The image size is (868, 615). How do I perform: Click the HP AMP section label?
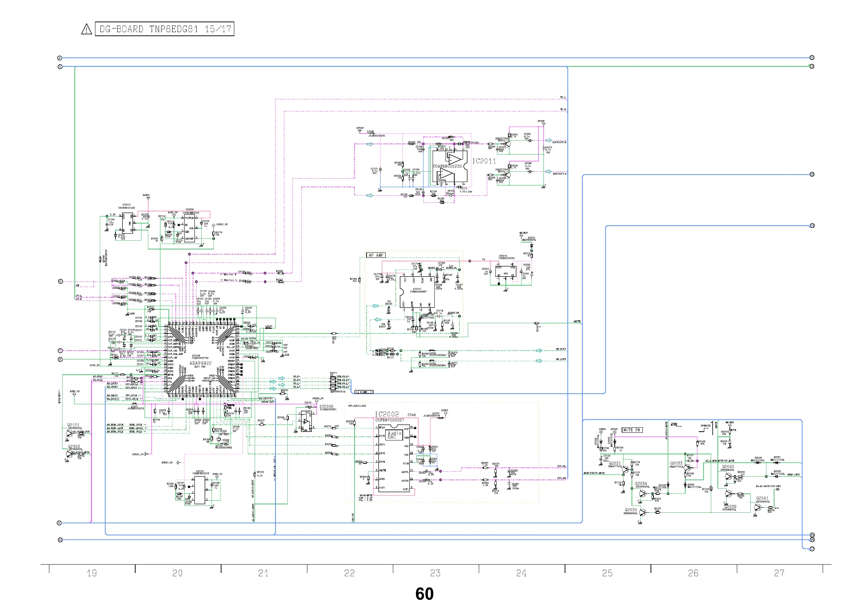click(375, 255)
